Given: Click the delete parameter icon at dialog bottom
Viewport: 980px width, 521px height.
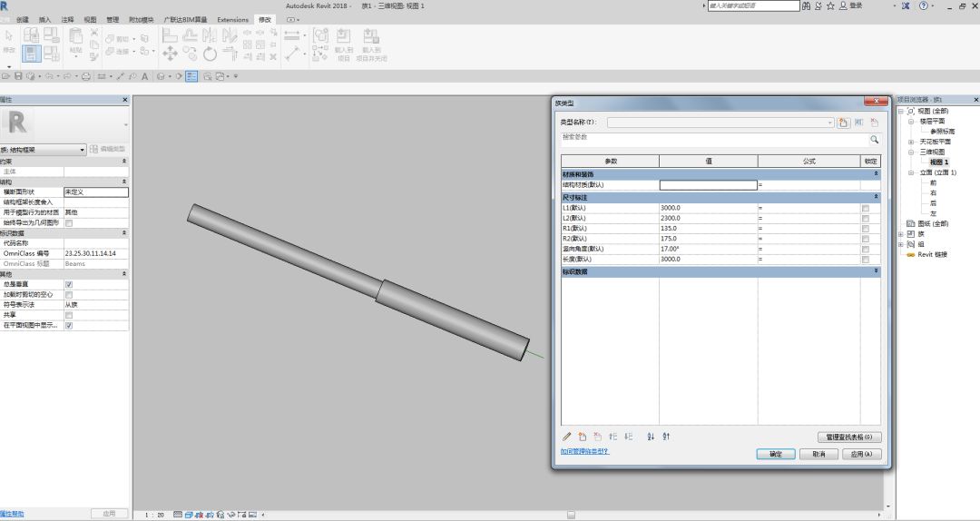Looking at the screenshot, I should (x=597, y=437).
